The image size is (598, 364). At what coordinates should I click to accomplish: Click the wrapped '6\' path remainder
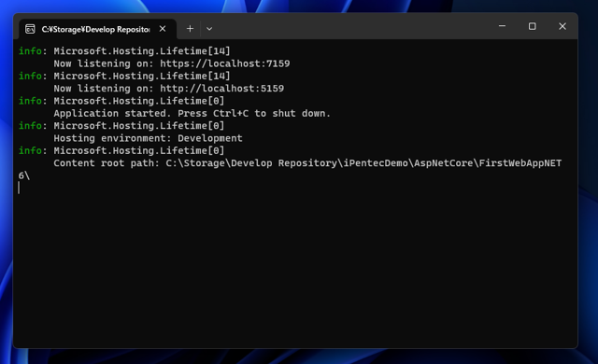click(x=24, y=175)
